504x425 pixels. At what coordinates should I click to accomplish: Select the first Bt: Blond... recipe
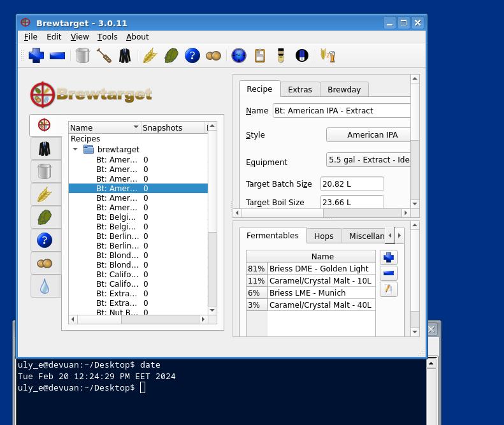pos(138,256)
